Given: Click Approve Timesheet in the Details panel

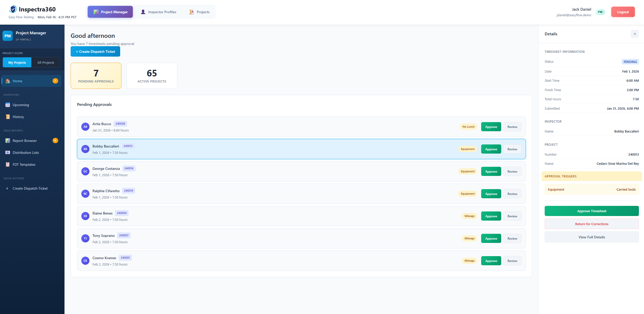Looking at the screenshot, I should pyautogui.click(x=591, y=211).
